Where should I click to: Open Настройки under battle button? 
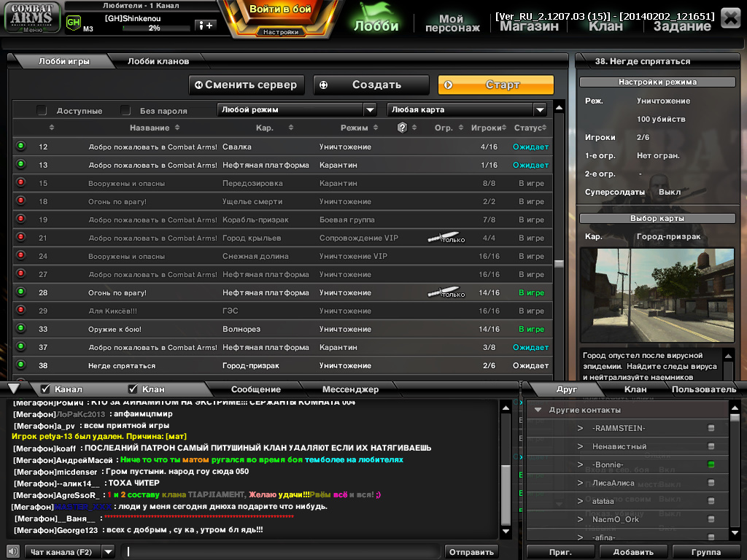tap(281, 32)
